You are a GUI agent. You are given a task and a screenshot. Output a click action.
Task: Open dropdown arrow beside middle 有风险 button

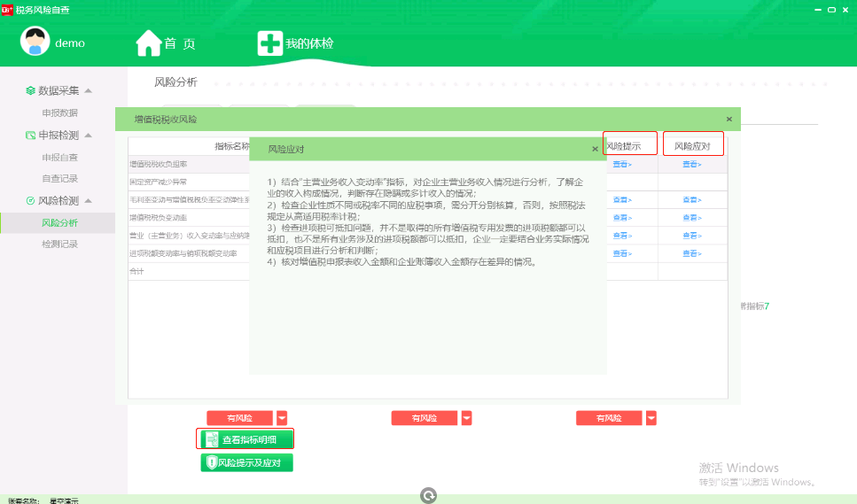pos(466,418)
